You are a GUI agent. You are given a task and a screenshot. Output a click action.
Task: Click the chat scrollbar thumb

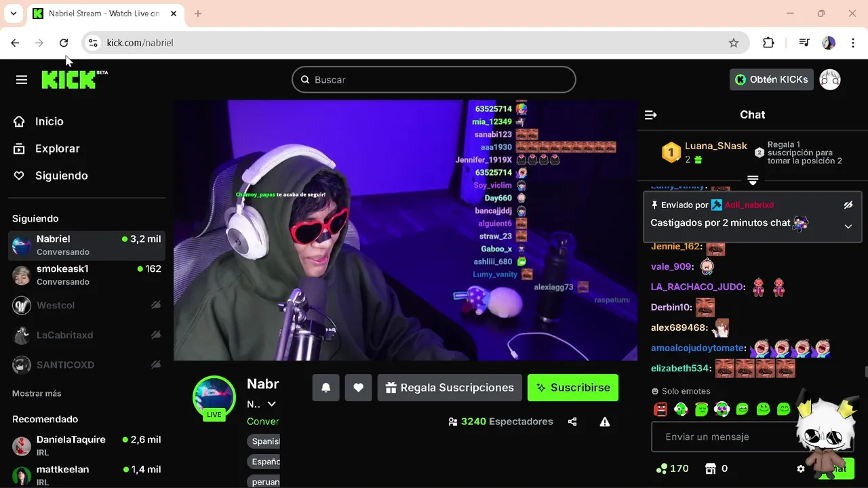[865, 371]
